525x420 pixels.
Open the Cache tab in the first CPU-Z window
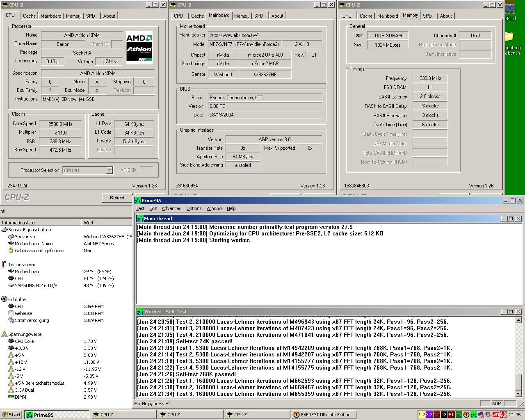coord(29,16)
